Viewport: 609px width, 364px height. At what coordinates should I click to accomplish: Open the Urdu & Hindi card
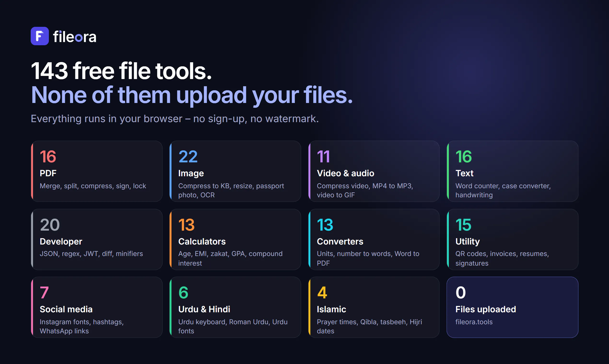click(x=235, y=307)
